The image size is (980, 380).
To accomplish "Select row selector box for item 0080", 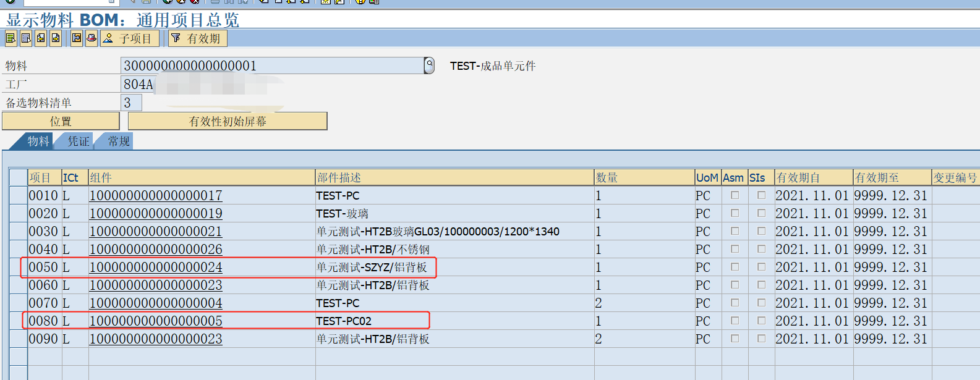I will pos(19,321).
